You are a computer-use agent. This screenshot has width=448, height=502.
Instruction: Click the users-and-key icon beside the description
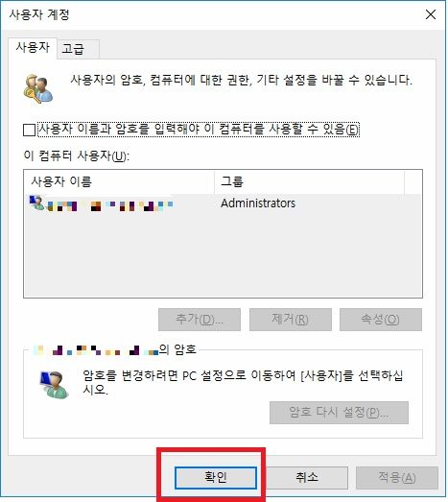tap(38, 89)
